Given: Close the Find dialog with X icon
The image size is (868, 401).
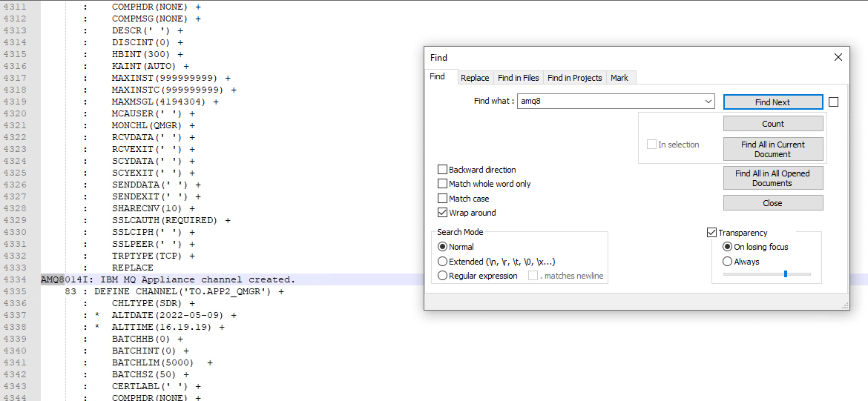Looking at the screenshot, I should [x=838, y=58].
